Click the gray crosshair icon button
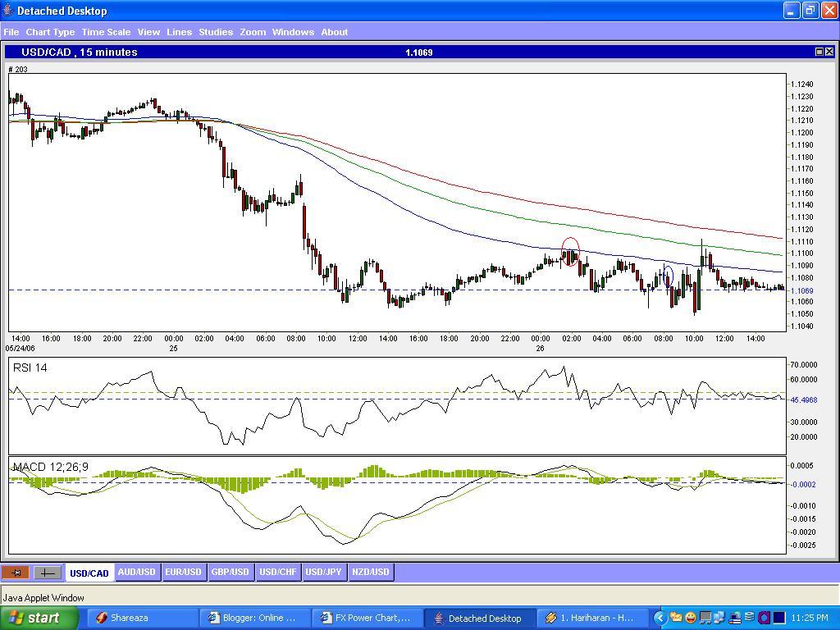The height and width of the screenshot is (630, 840). [x=47, y=573]
